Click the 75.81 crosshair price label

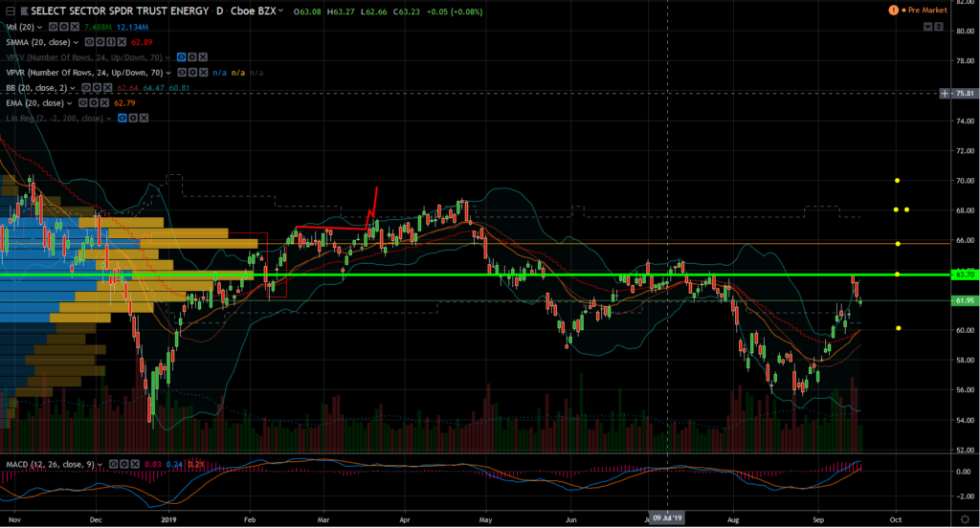[x=965, y=93]
